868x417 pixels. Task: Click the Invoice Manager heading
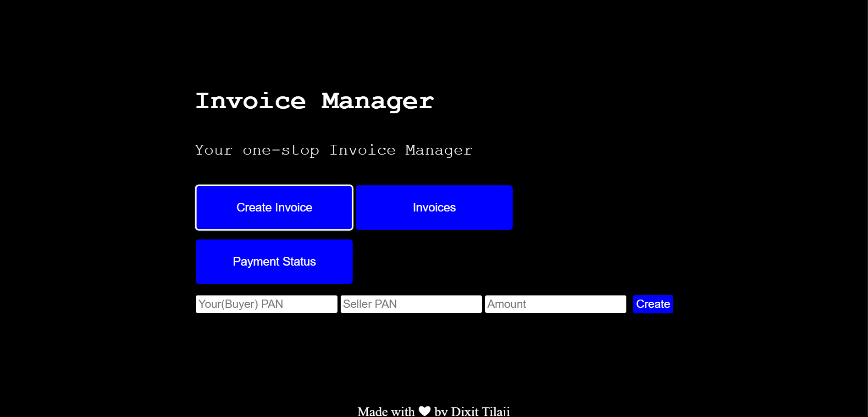(x=315, y=101)
